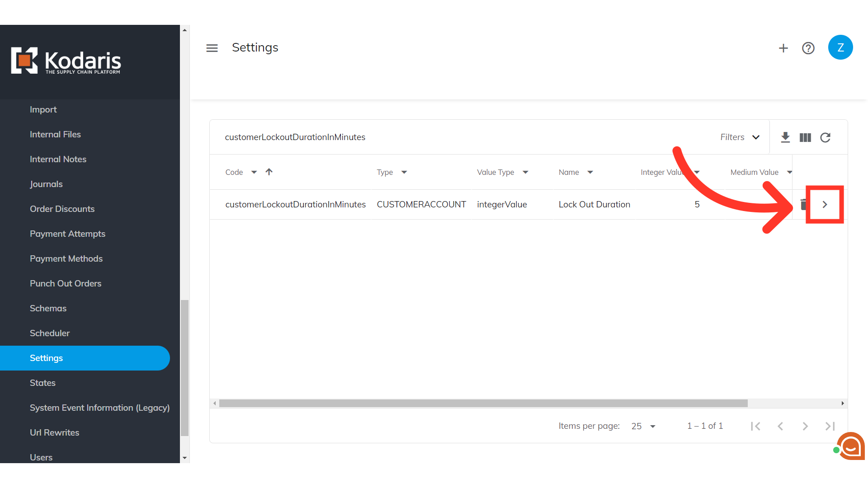Click the Kodaris logo
The width and height of the screenshot is (868, 488).
point(66,61)
